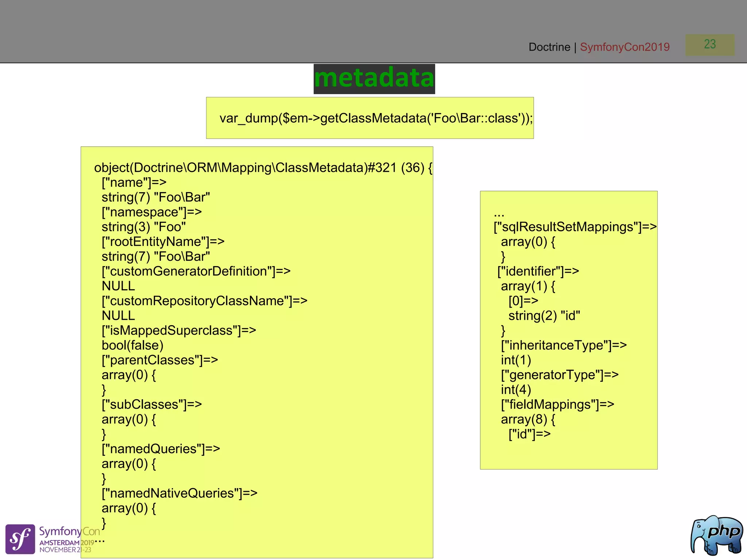747x560 pixels.
Task: Click the ["rootEntityName"]=> key
Action: (x=163, y=241)
